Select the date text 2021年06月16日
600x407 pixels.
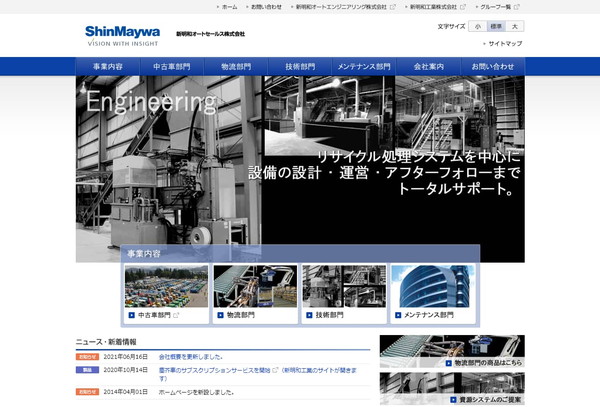pyautogui.click(x=126, y=357)
